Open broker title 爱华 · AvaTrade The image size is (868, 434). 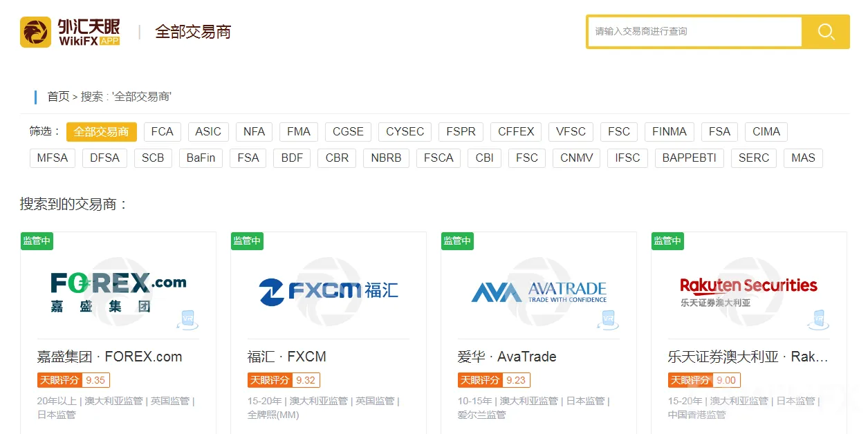pos(506,357)
